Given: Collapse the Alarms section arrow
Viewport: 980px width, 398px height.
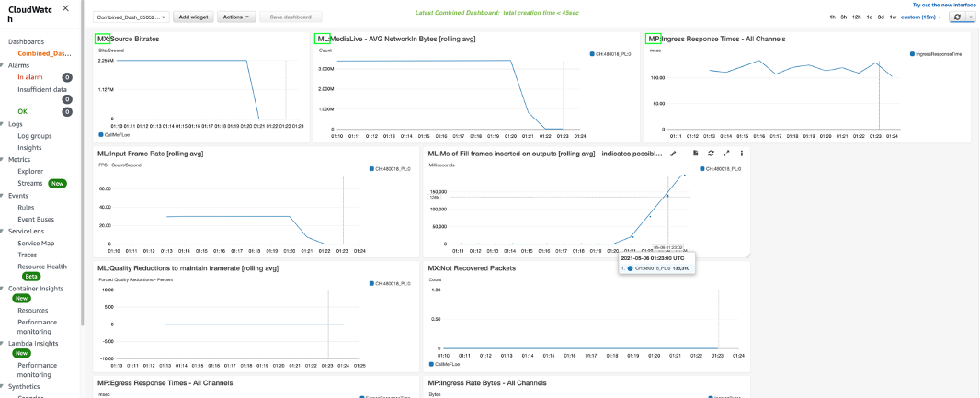Looking at the screenshot, I should pyautogui.click(x=3, y=65).
